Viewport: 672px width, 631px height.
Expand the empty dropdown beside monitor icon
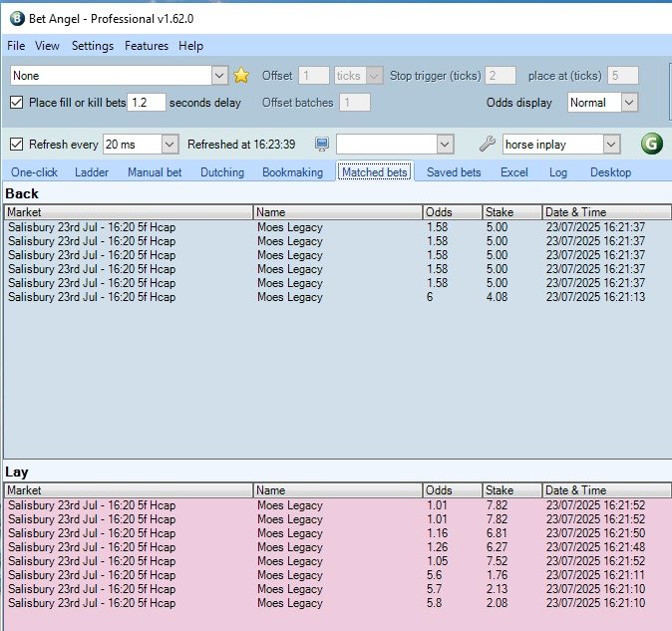tap(445, 144)
